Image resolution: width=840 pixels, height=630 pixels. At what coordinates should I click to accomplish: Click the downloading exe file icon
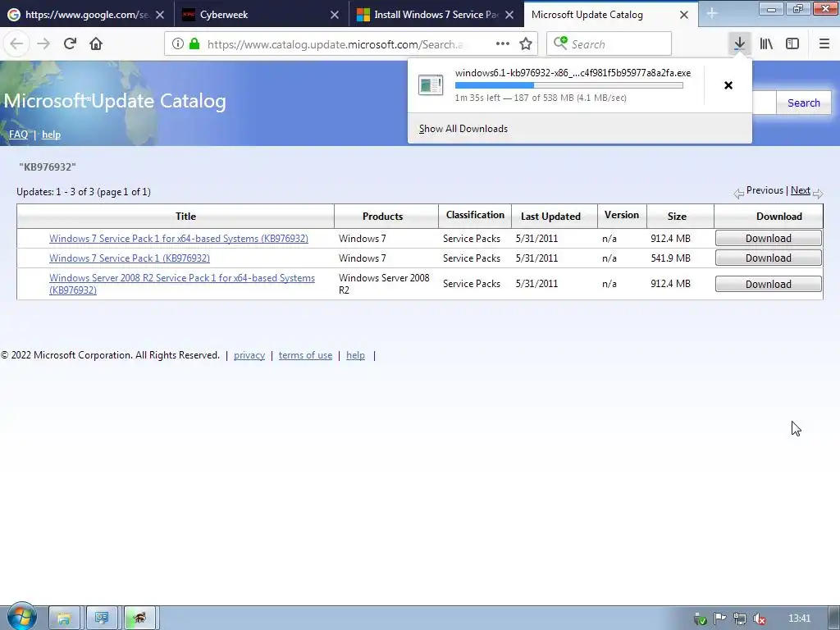[431, 85]
